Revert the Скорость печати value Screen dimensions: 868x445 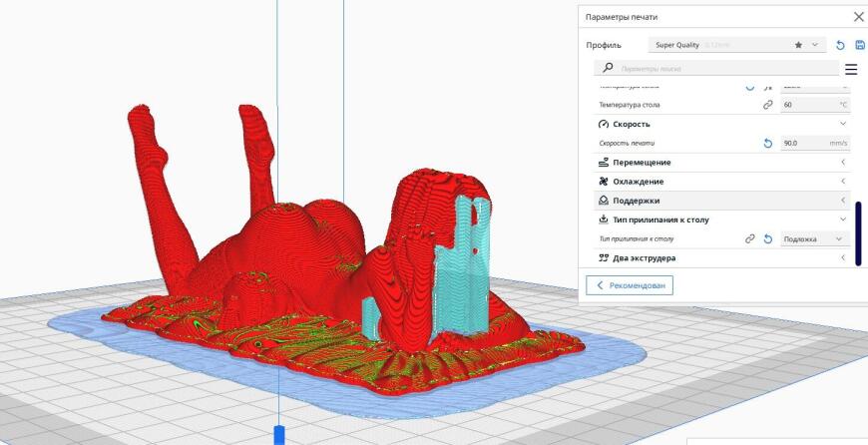pyautogui.click(x=768, y=144)
